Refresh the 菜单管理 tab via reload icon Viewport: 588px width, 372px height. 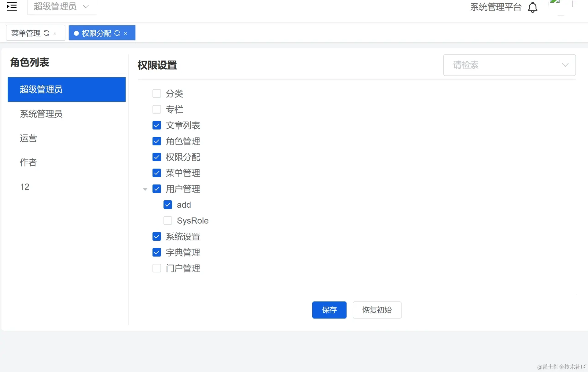[46, 33]
